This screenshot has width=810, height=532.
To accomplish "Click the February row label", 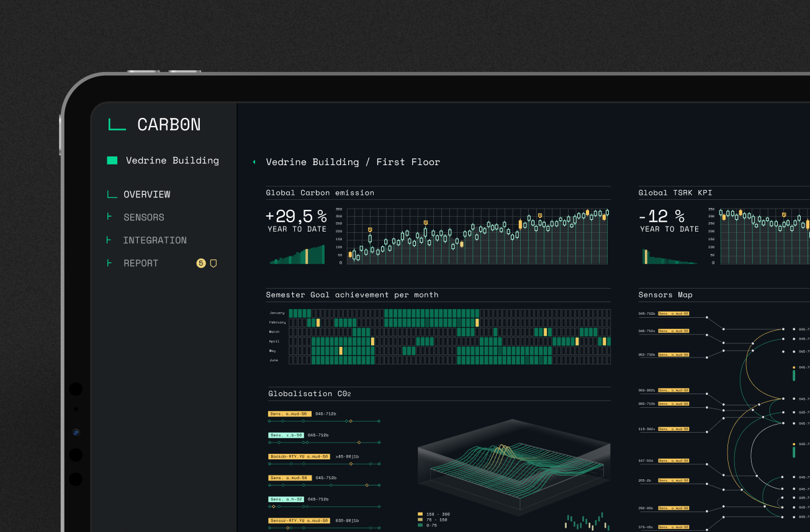I will 277,323.
